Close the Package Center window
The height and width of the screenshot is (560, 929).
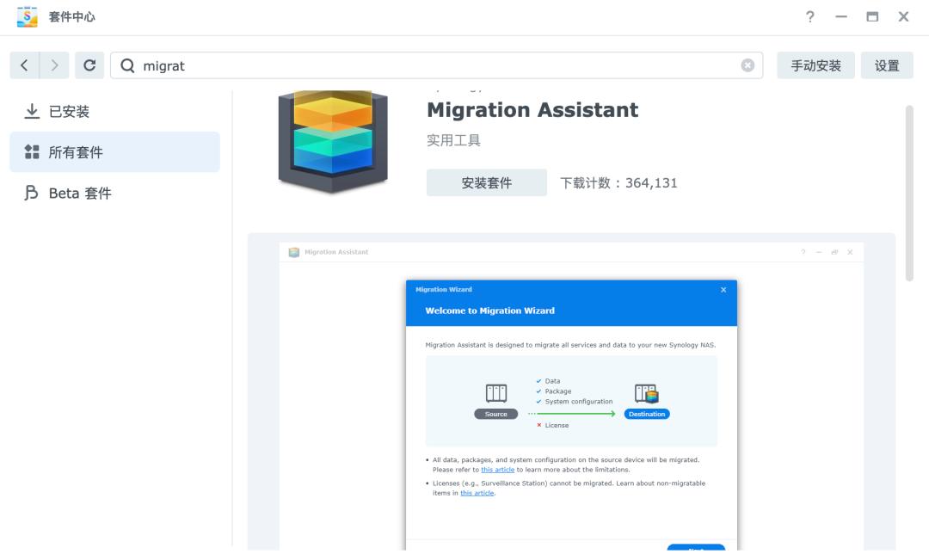903,16
